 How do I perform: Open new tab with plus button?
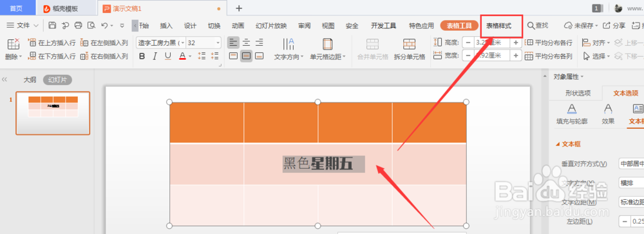pos(239,8)
